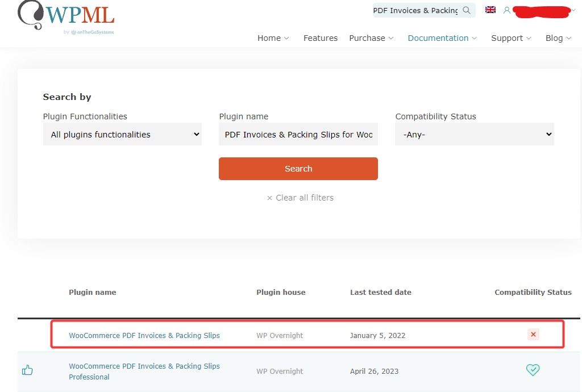582x392 pixels.
Task: Expand the account menu chevron
Action: tap(573, 10)
